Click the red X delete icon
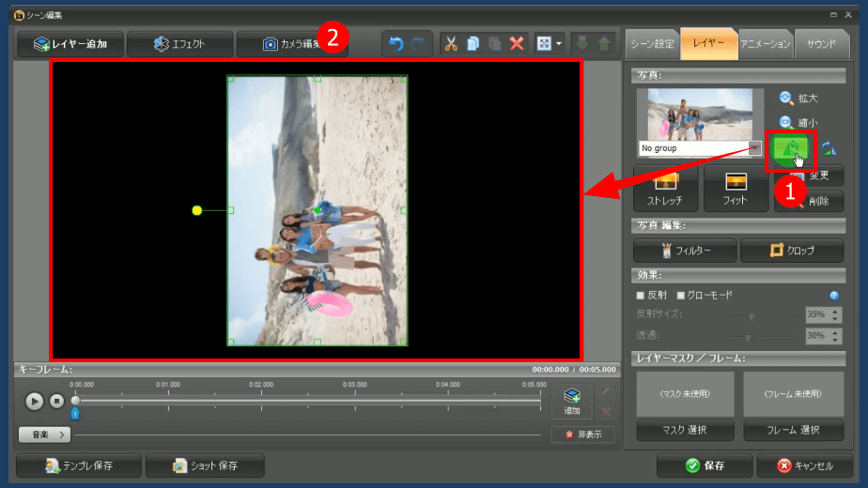Viewport: 868px width, 488px height. (517, 43)
